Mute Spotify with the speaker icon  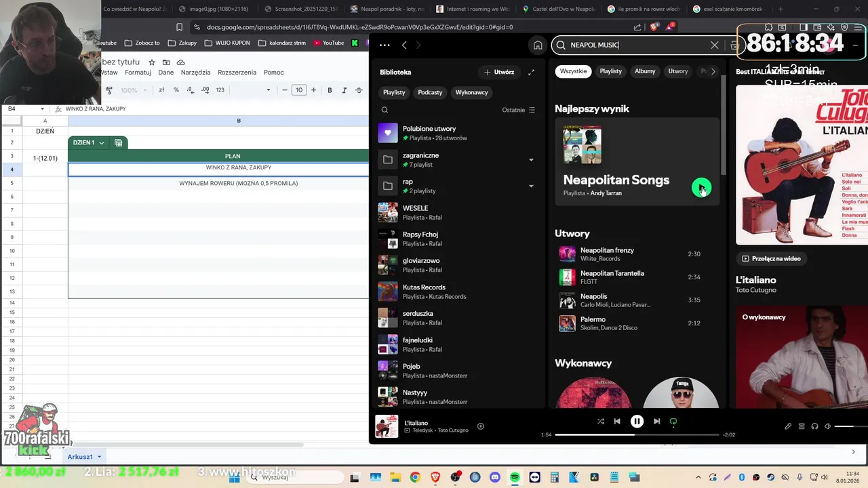point(827,426)
